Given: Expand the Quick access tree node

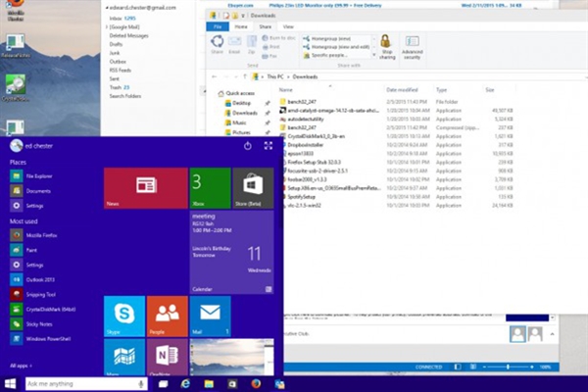Looking at the screenshot, I should click(218, 94).
